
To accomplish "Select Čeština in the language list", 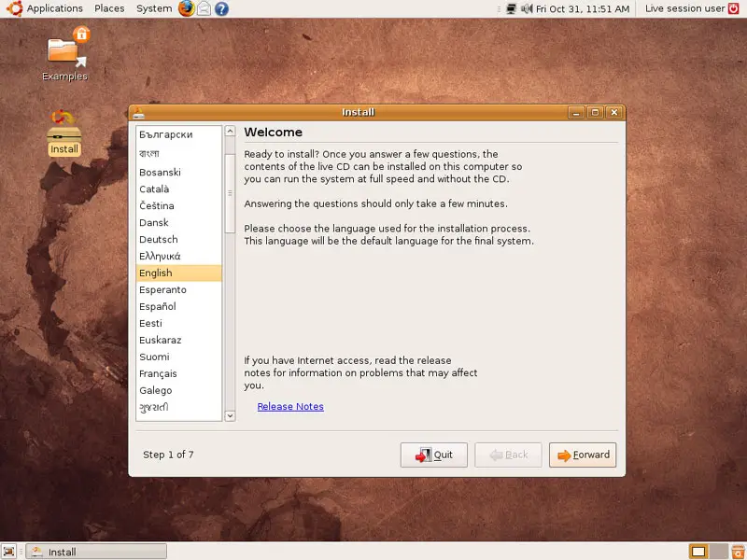I will (x=179, y=205).
